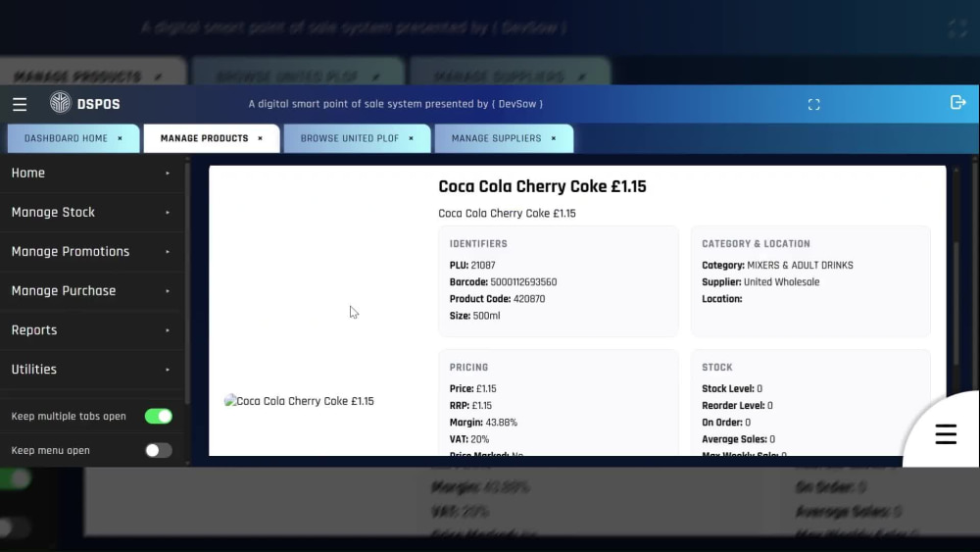Click the Reorder Level value
980x552 pixels.
[770, 406]
